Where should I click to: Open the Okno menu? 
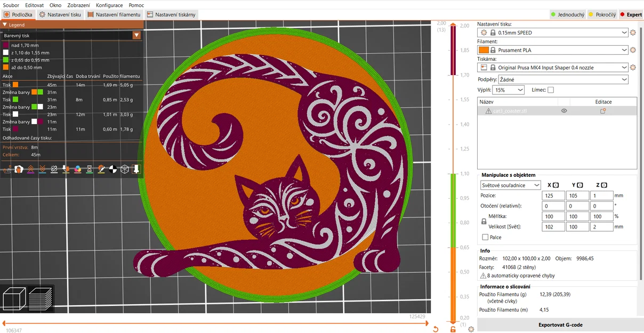tap(55, 5)
